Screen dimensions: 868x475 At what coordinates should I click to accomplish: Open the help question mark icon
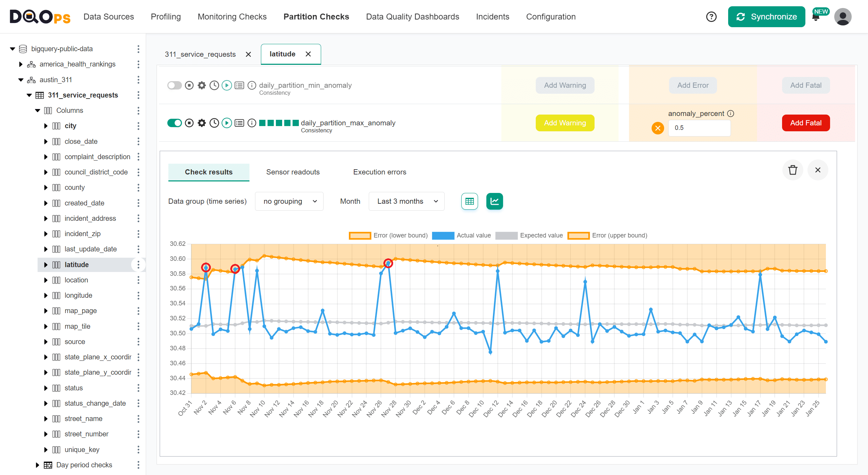[711, 17]
